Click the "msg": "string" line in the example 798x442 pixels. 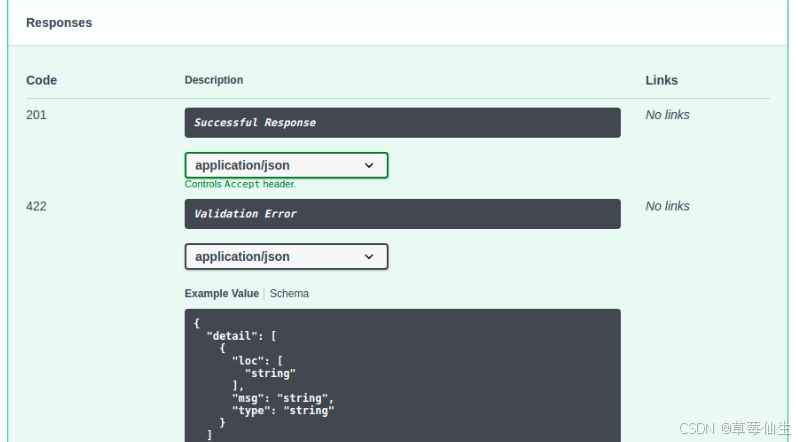[283, 398]
